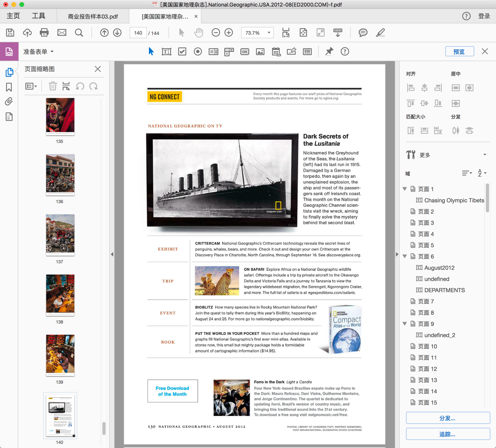Image resolution: width=496 pixels, height=448 pixels.
Task: Open the bookmarks panel icon
Action: coord(9,87)
